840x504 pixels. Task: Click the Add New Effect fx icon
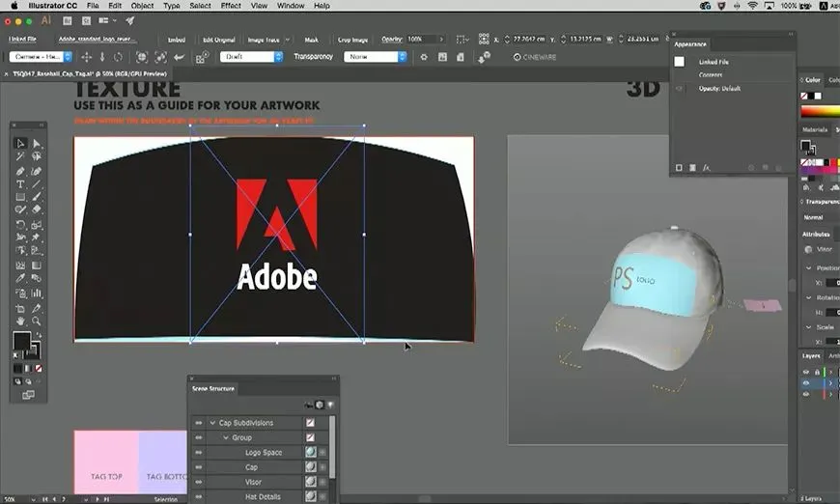click(x=706, y=168)
